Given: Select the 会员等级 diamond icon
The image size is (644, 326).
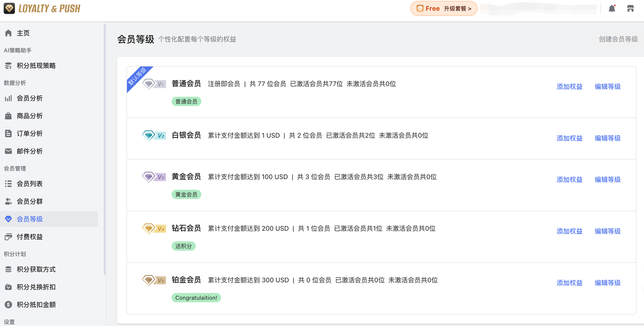Looking at the screenshot, I should [9, 219].
